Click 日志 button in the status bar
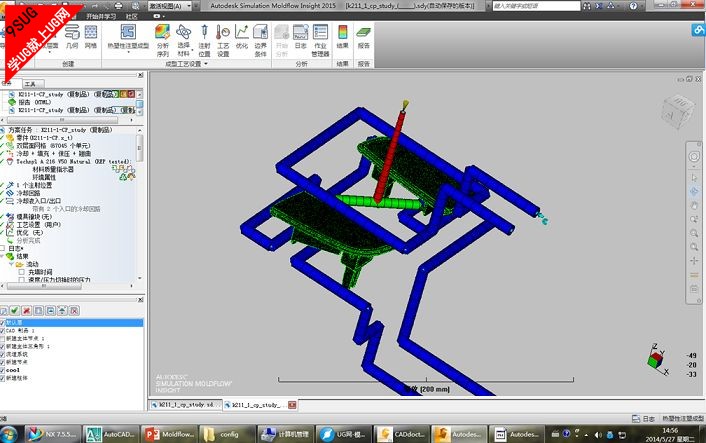This screenshot has height=443, width=706. (x=643, y=419)
